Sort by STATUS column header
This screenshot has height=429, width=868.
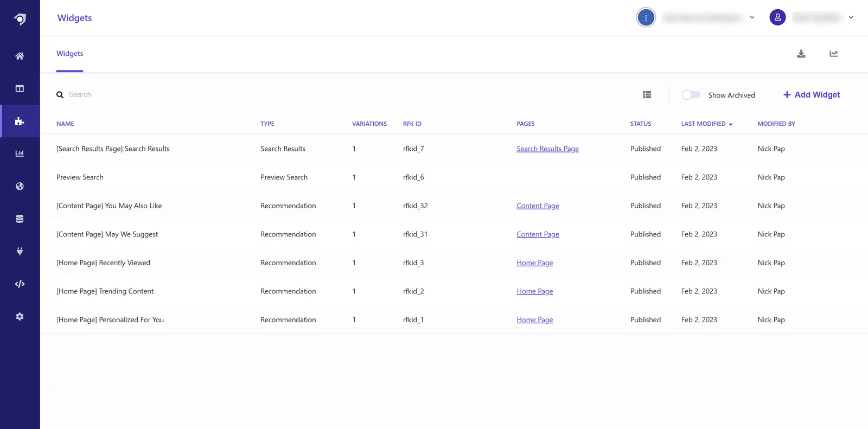pyautogui.click(x=641, y=124)
